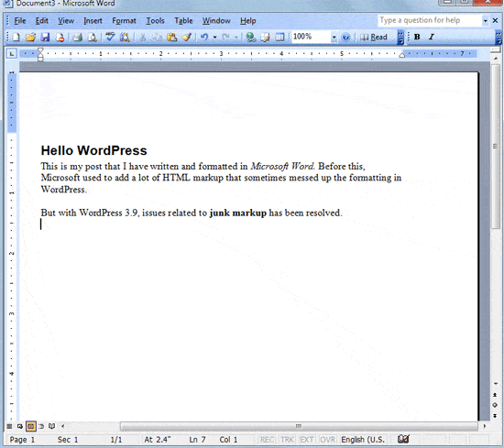
Task: Click scroll right arrow on horizontal scrollbar
Action: [x=485, y=426]
